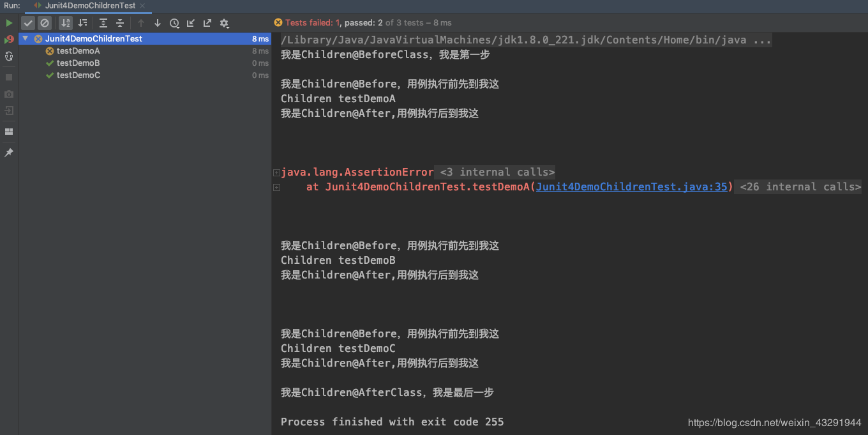Screen dimensions: 868x435
Task: Click 'Tests failed: 1' status text
Action: coord(311,23)
